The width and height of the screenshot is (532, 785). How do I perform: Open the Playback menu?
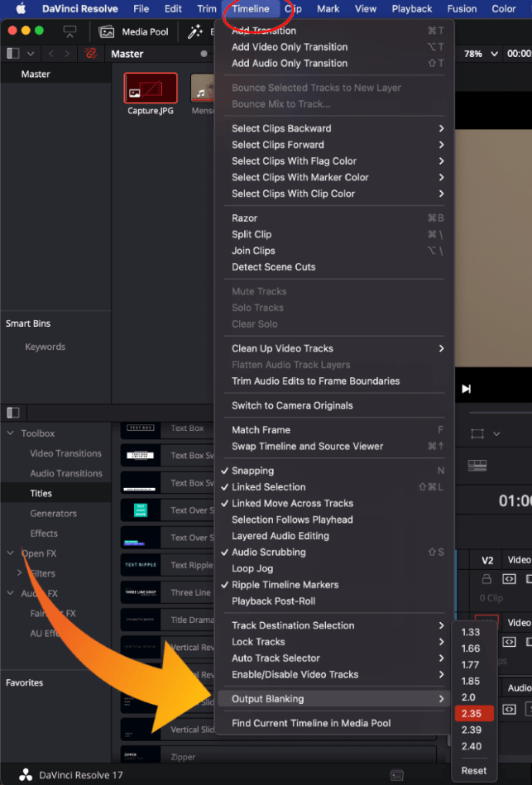coord(412,8)
